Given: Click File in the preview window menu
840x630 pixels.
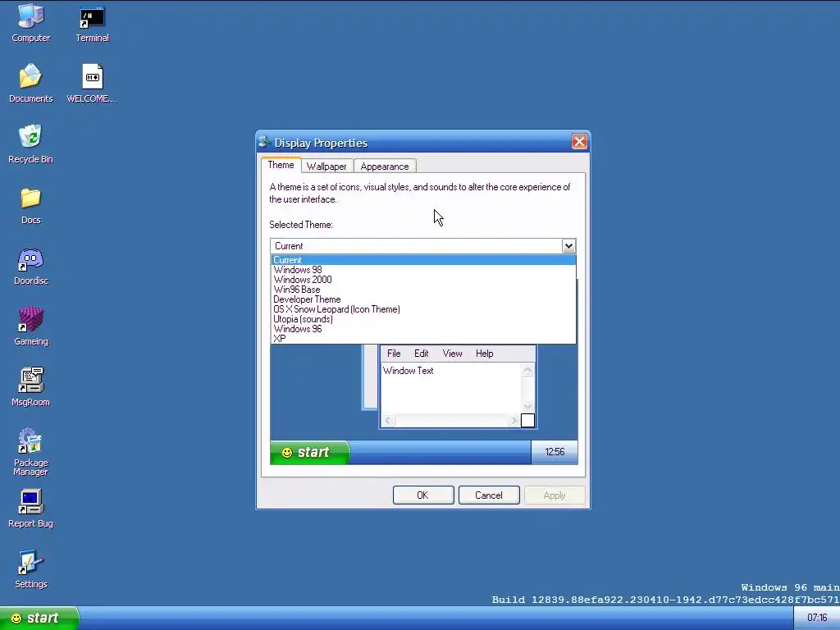Looking at the screenshot, I should pyautogui.click(x=394, y=354).
